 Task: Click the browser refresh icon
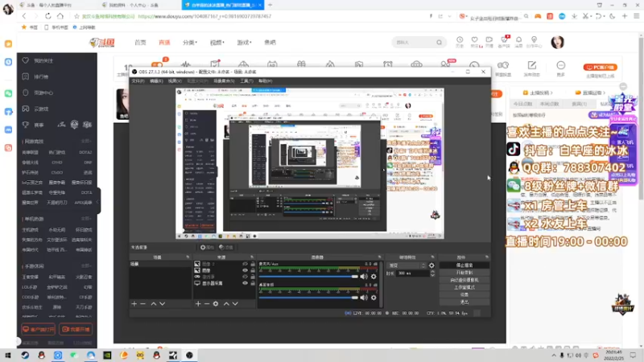click(x=48, y=16)
